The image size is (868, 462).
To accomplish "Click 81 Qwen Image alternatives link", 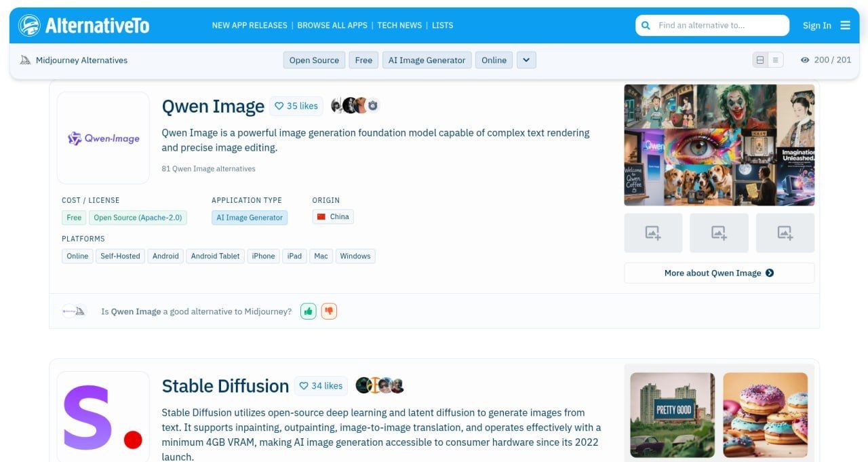I will point(208,168).
